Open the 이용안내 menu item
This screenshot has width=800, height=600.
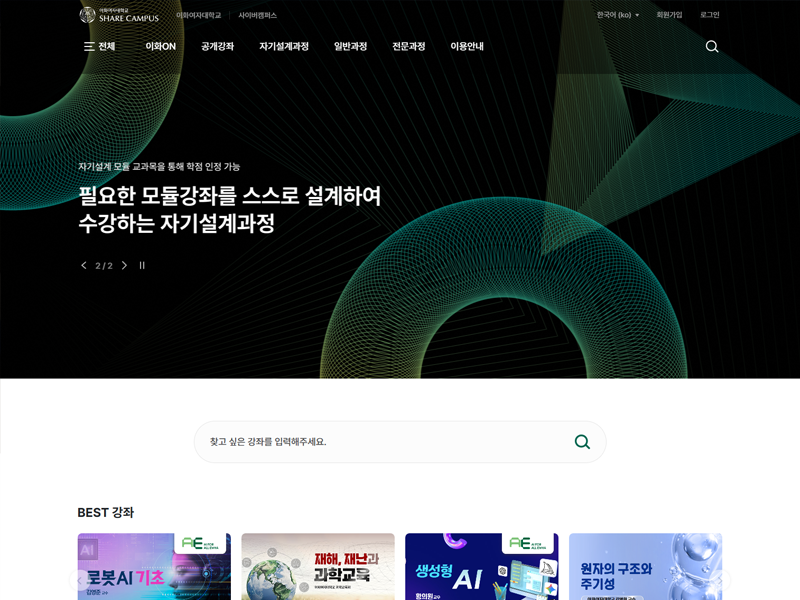pos(466,46)
